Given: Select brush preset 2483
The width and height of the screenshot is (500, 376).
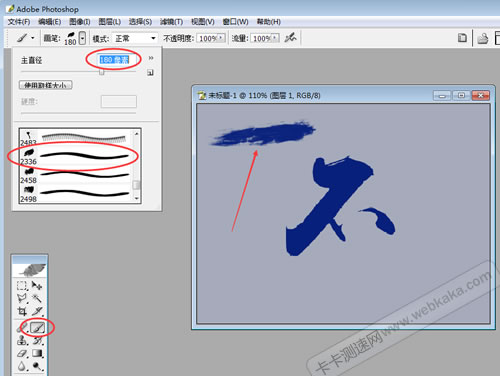Looking at the screenshot, I should (76, 138).
